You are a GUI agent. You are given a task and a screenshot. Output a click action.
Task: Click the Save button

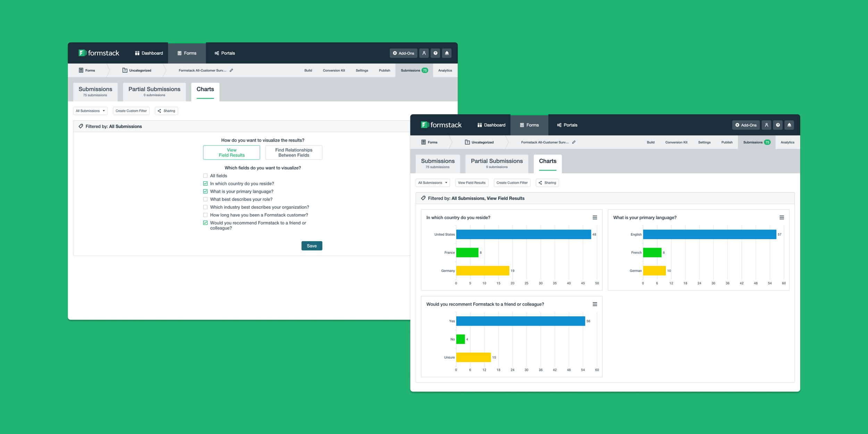pos(311,246)
